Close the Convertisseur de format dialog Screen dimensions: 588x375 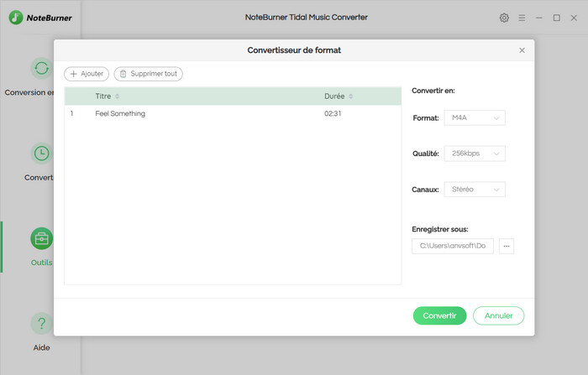pos(522,50)
